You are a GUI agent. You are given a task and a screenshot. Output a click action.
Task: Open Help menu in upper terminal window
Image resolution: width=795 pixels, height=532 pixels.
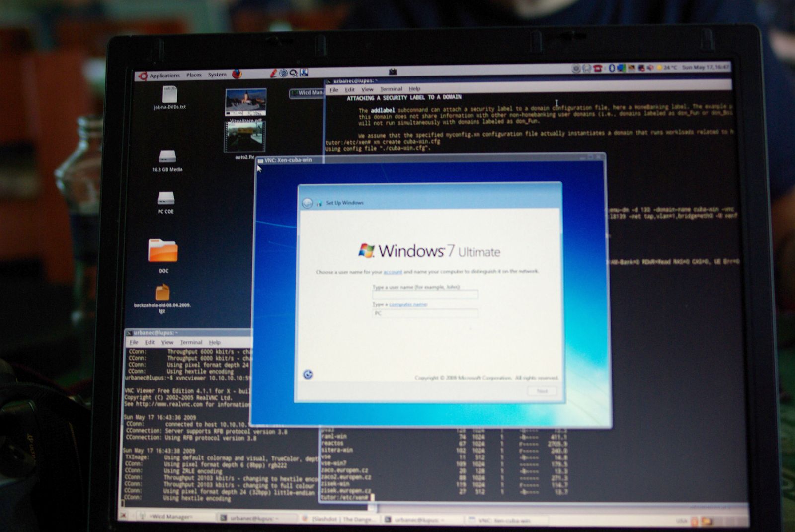[414, 89]
